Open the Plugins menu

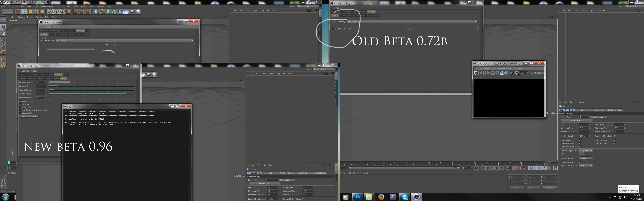84,6
